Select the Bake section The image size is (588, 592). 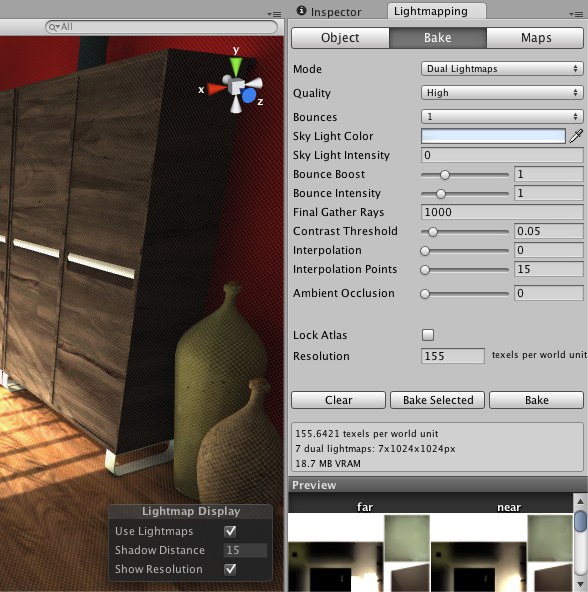(438, 38)
